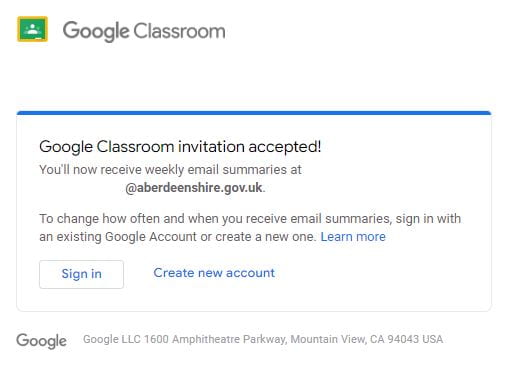This screenshot has width=511, height=367.
Task: Follow the Learn more link
Action: point(353,237)
